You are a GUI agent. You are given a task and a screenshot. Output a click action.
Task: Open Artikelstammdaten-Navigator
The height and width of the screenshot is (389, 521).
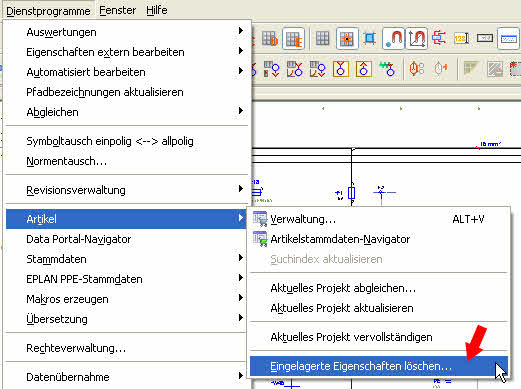click(379, 239)
